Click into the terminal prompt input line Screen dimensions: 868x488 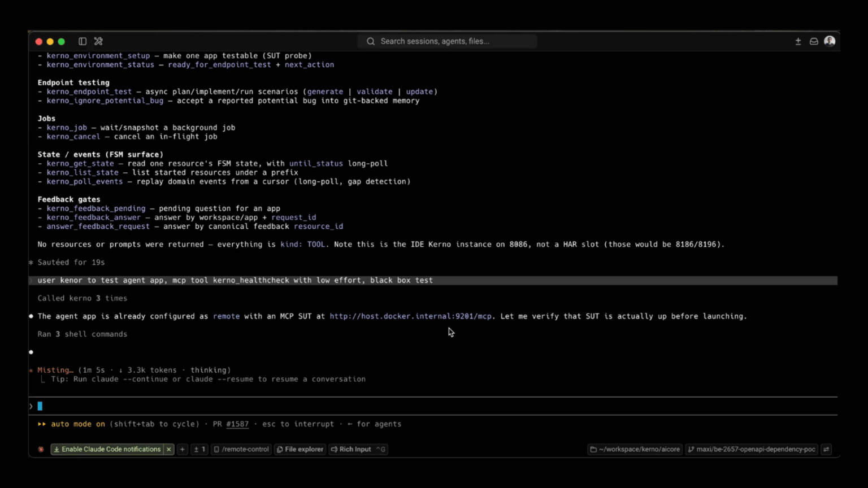[434, 406]
